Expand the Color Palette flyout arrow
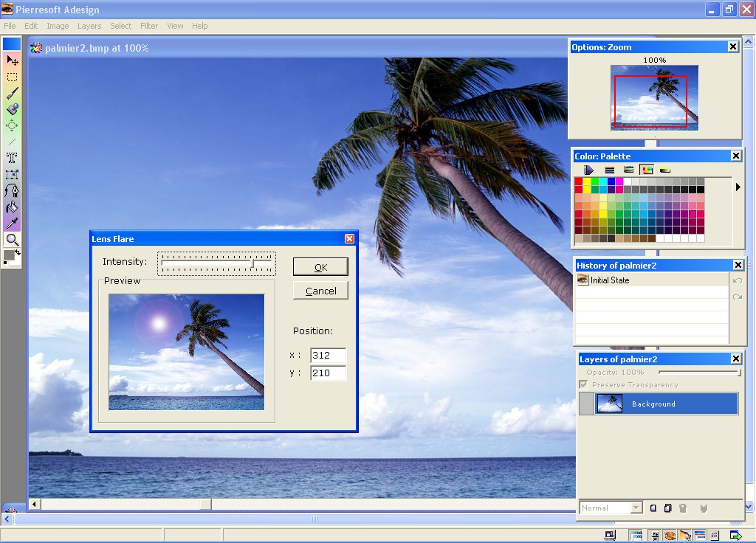 [x=738, y=187]
